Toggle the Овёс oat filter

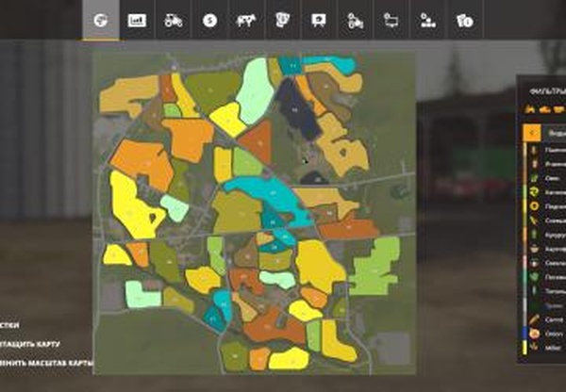point(546,178)
